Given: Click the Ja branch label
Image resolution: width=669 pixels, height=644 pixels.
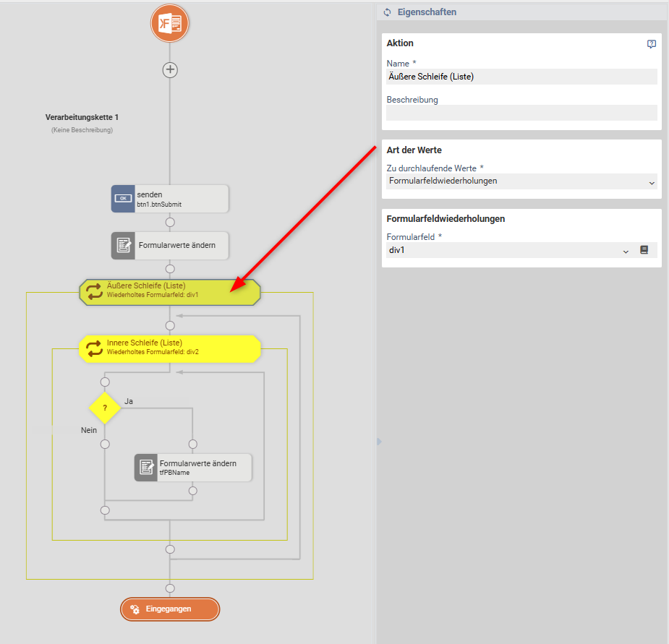Looking at the screenshot, I should pyautogui.click(x=129, y=401).
